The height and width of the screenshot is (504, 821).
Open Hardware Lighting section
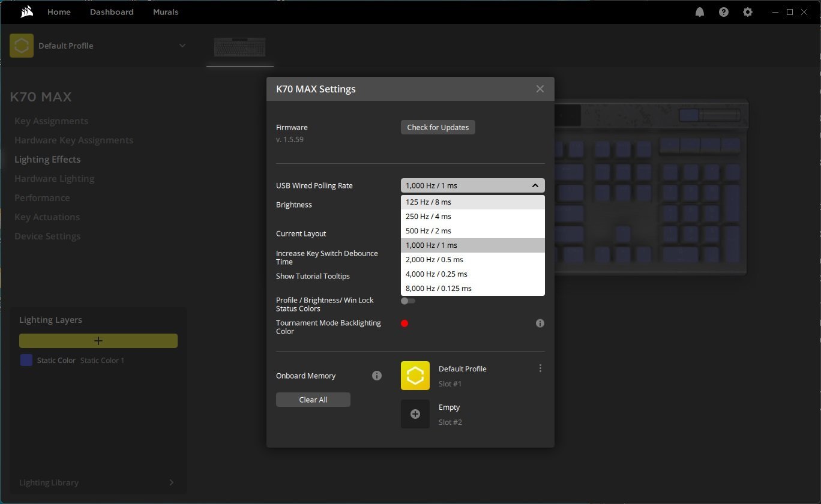coord(55,179)
